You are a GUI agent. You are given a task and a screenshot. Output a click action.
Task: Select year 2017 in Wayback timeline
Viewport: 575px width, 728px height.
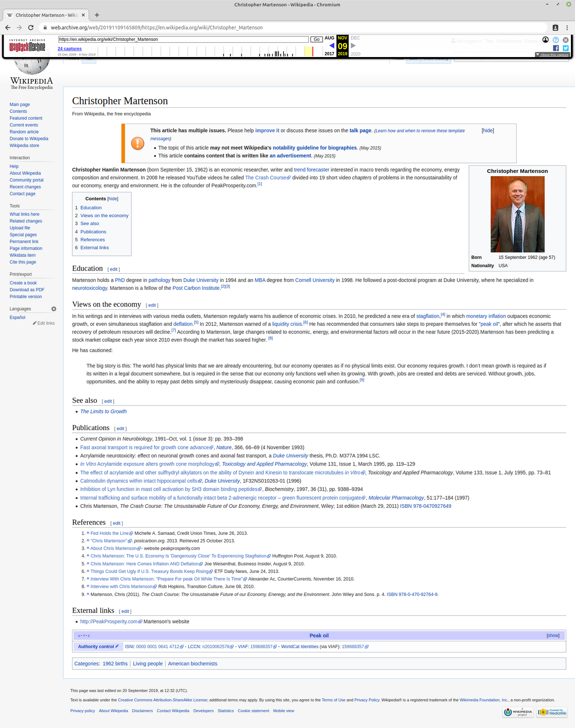[329, 54]
